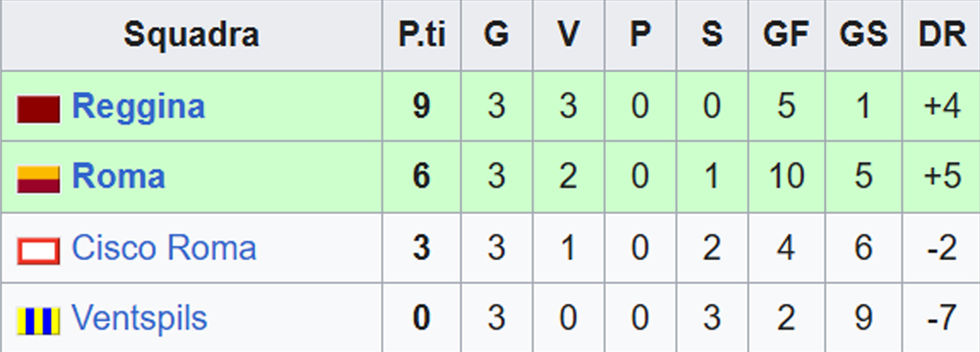980x352 pixels.
Task: Click the GF column header
Action: click(785, 35)
